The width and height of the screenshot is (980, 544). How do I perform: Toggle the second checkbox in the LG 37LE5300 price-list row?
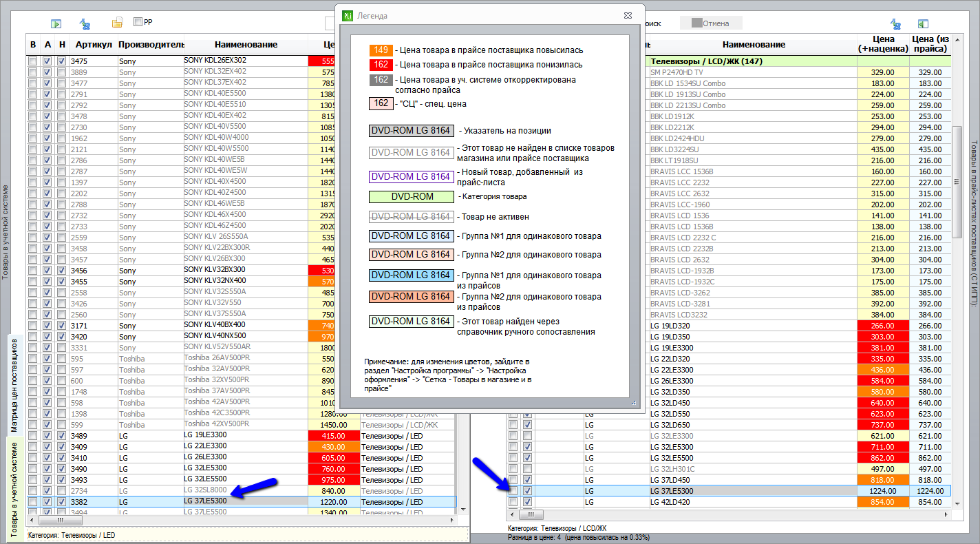[x=527, y=491]
